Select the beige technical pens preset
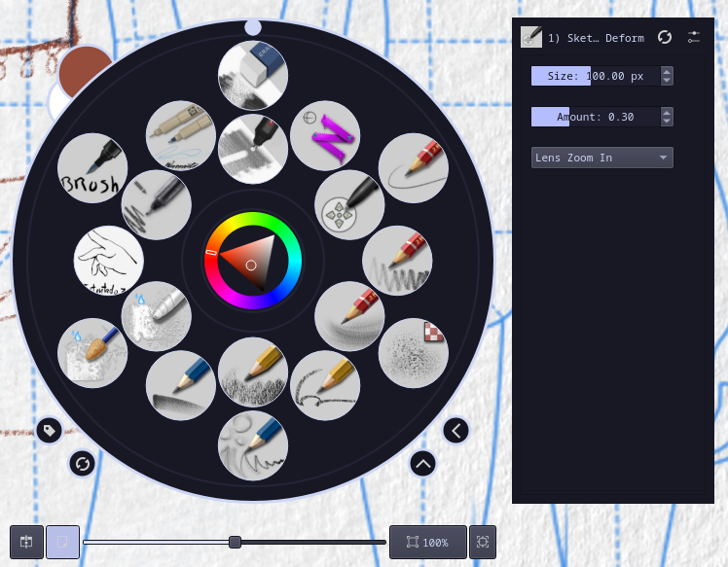This screenshot has height=567, width=728. coord(181,135)
